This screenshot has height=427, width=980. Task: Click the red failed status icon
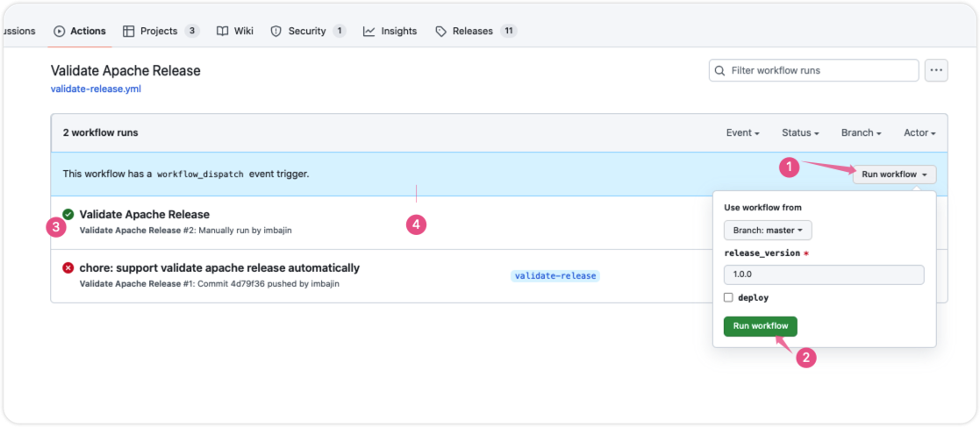tap(68, 267)
